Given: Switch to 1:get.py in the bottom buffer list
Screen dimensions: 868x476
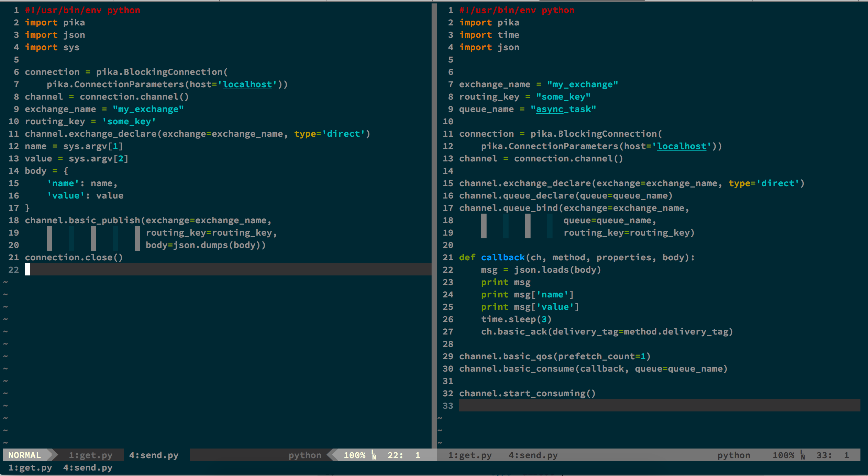Looking at the screenshot, I should 30,467.
